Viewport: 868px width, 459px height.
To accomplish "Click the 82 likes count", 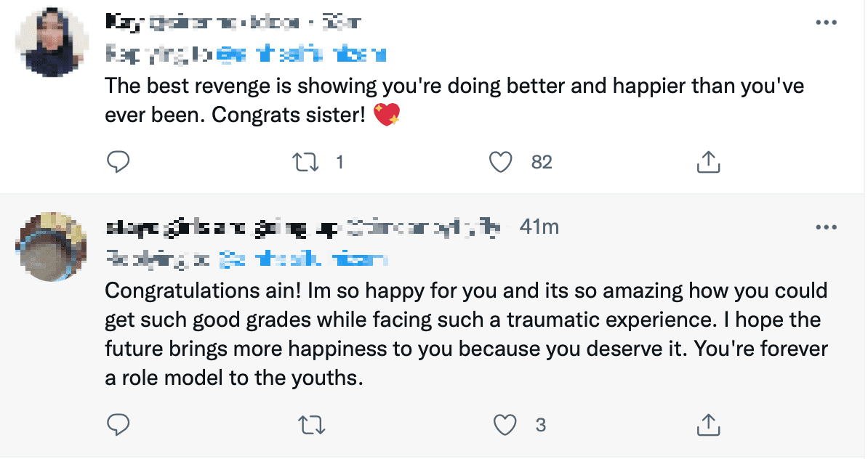I will point(542,162).
